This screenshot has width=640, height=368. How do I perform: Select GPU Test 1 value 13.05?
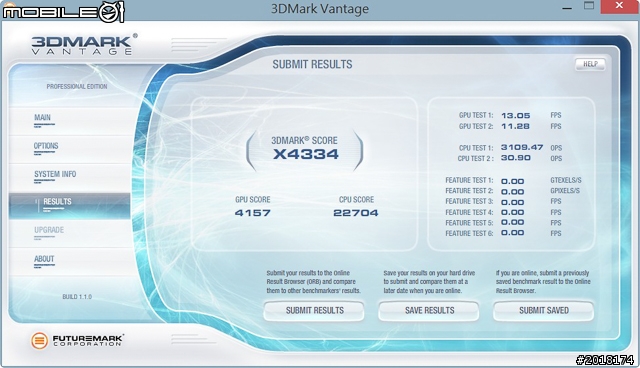(516, 115)
